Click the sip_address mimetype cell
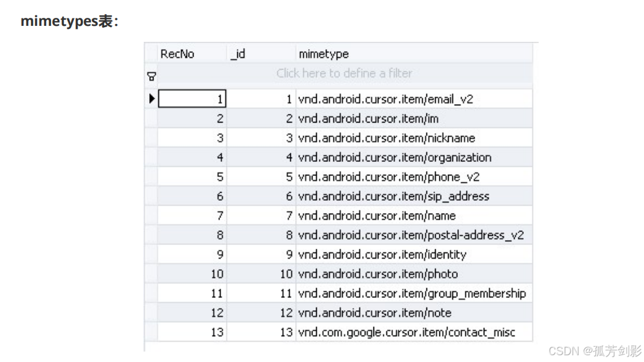The image size is (644, 362). pos(393,196)
